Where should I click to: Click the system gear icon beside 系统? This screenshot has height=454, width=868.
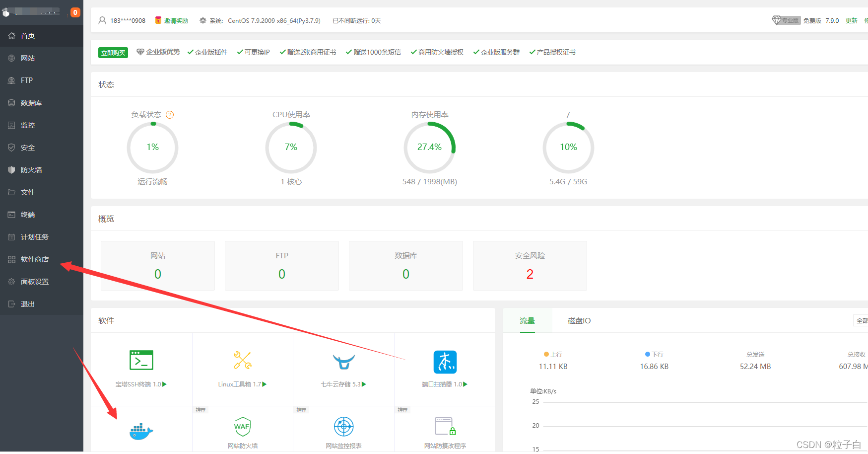202,20
